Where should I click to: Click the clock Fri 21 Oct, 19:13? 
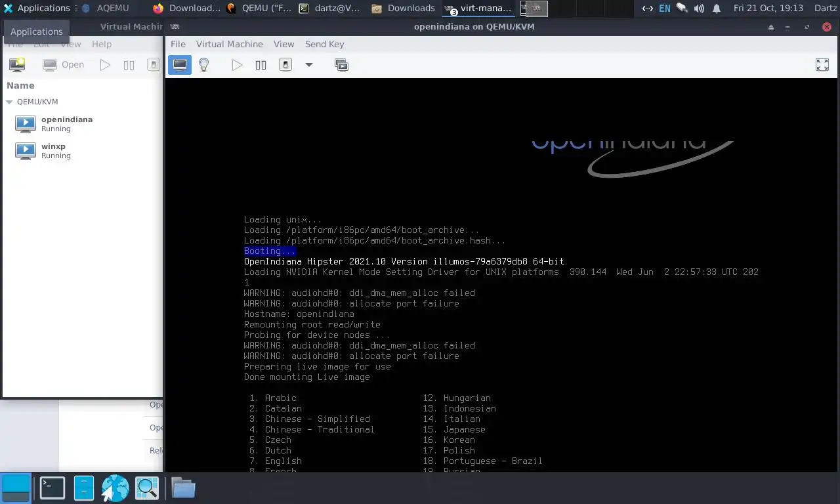768,8
